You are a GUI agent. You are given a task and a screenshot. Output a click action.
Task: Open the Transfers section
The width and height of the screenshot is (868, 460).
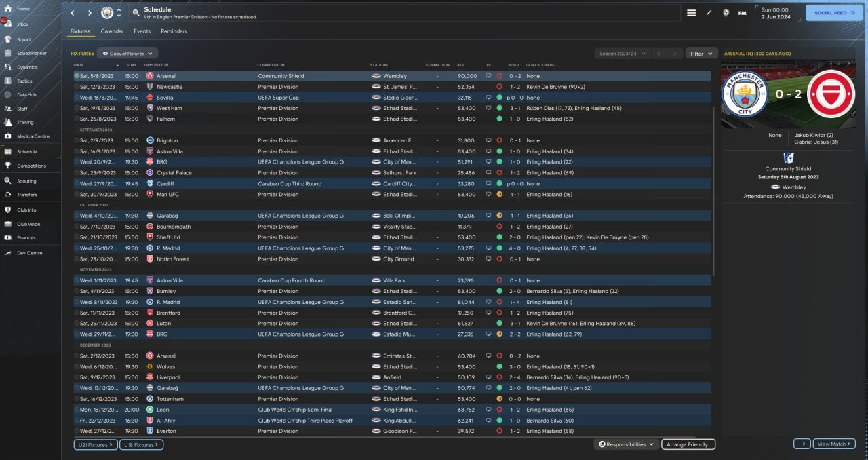(27, 195)
